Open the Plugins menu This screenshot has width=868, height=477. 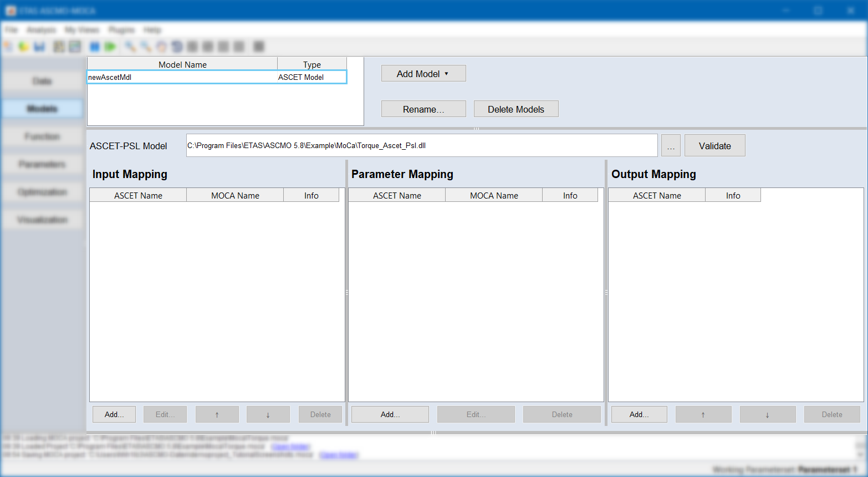[121, 30]
